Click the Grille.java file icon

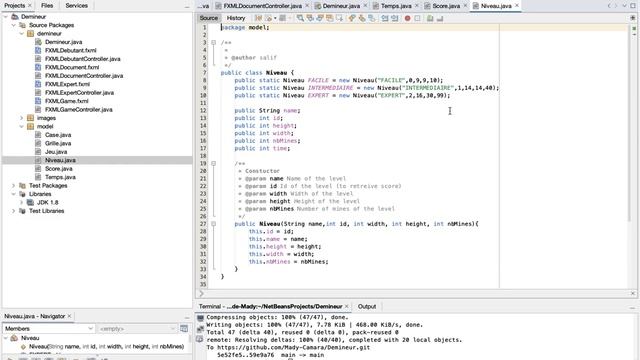pyautogui.click(x=38, y=143)
